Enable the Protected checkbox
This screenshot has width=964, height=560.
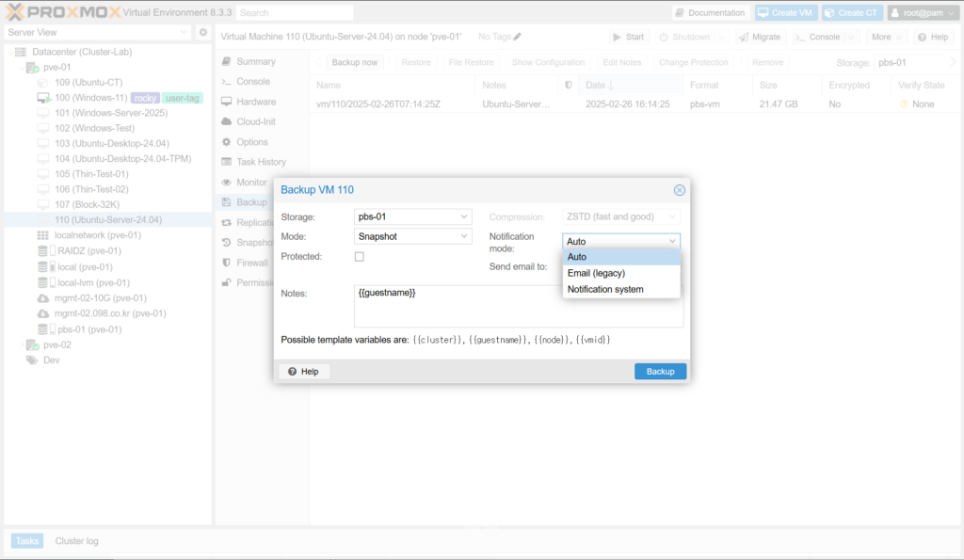(x=359, y=257)
